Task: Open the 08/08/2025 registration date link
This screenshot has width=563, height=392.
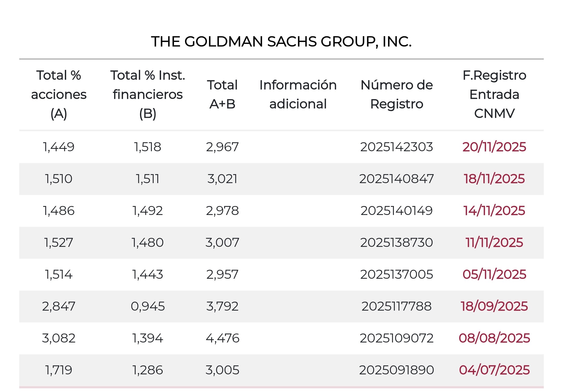Action: pyautogui.click(x=494, y=338)
